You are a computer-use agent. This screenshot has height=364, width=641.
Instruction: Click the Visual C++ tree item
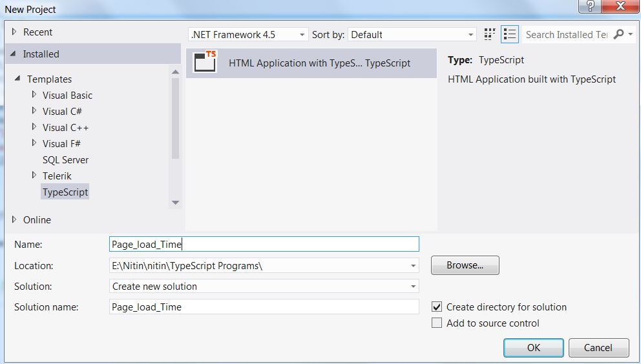coord(65,127)
